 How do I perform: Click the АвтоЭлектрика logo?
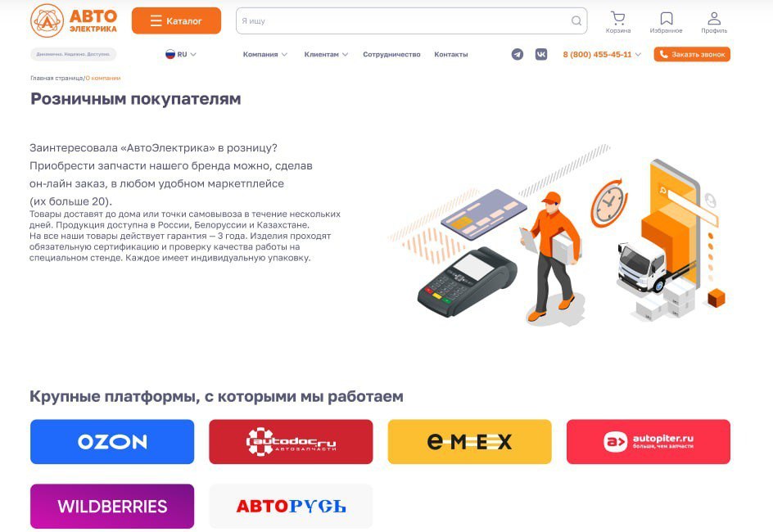point(74,20)
